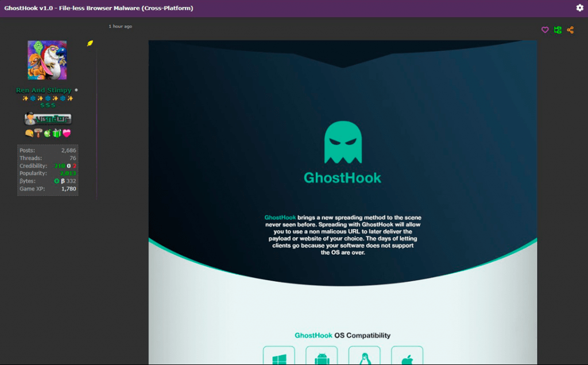Select the taco award icon
The image size is (588, 365).
tap(29, 133)
